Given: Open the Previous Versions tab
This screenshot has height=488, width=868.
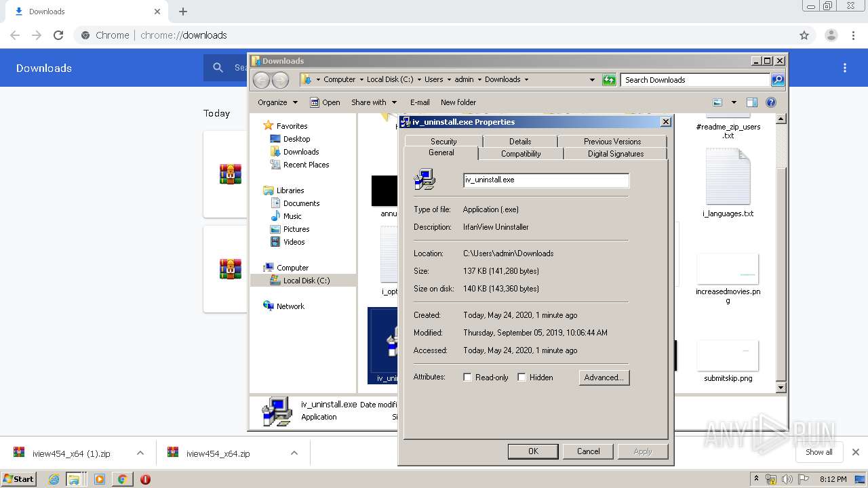Looking at the screenshot, I should coord(612,141).
